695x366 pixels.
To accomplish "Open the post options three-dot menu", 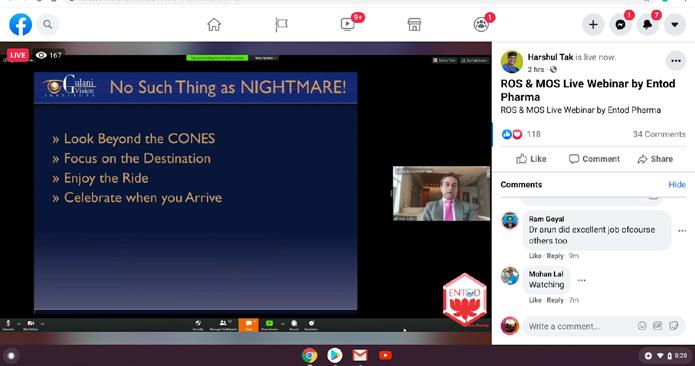I will (x=675, y=61).
